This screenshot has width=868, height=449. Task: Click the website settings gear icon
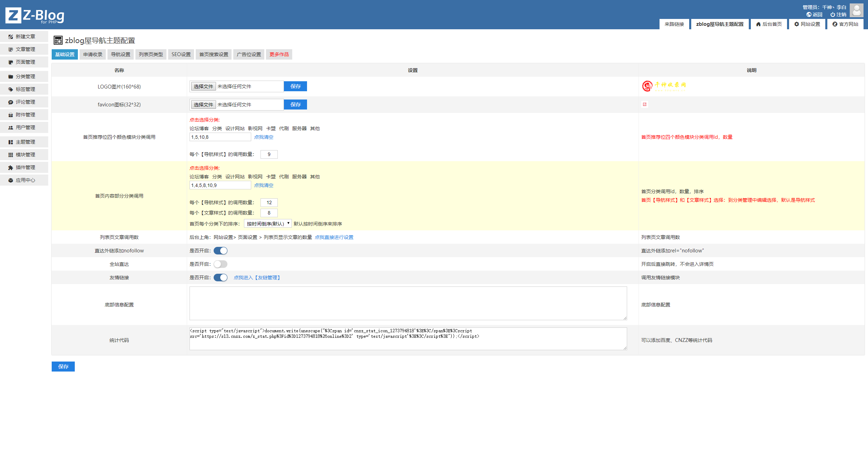point(796,24)
